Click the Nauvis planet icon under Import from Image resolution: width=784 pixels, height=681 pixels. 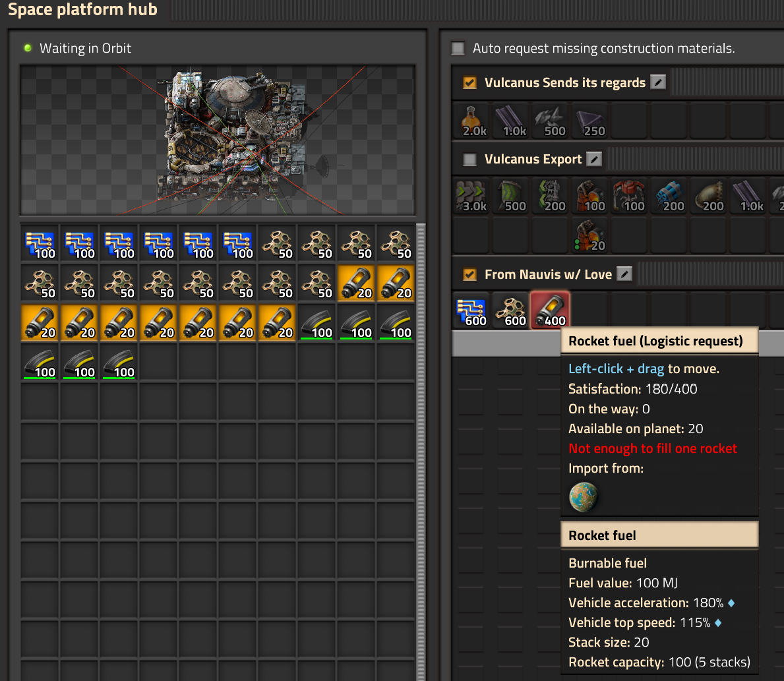tap(584, 497)
